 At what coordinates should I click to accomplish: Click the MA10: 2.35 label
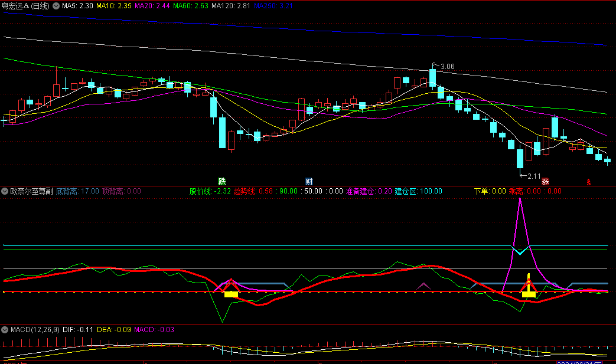[x=114, y=6]
